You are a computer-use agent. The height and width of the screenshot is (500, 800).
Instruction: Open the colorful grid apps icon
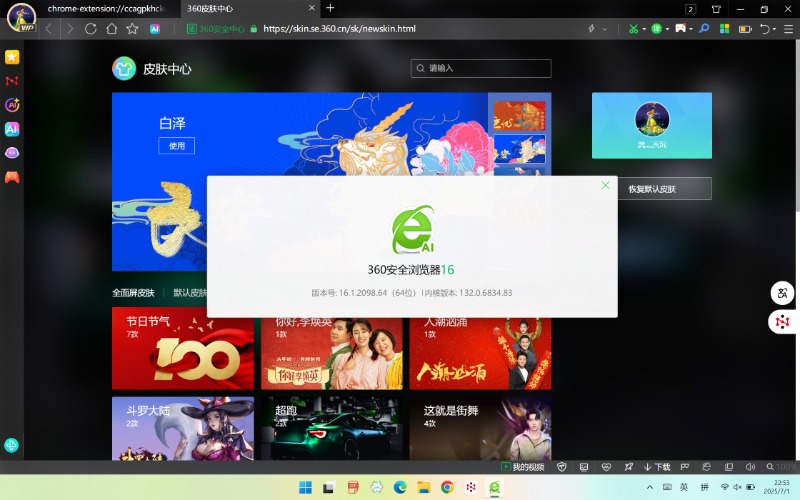tap(724, 29)
